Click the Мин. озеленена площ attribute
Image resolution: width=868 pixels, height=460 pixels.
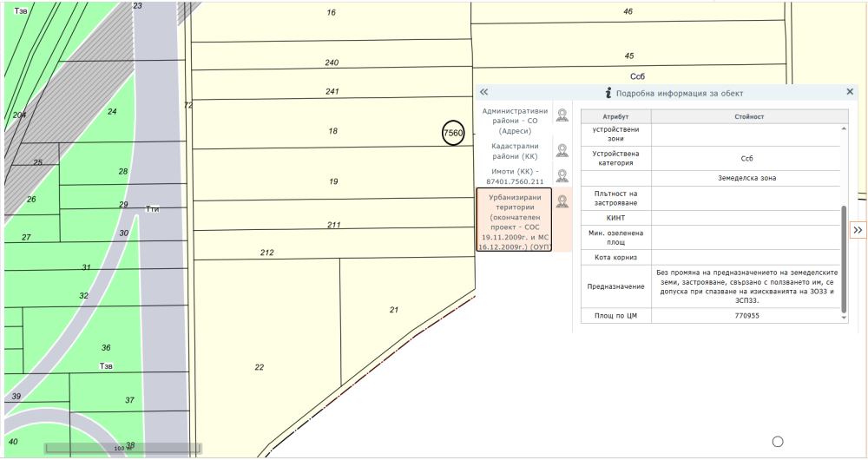click(615, 238)
